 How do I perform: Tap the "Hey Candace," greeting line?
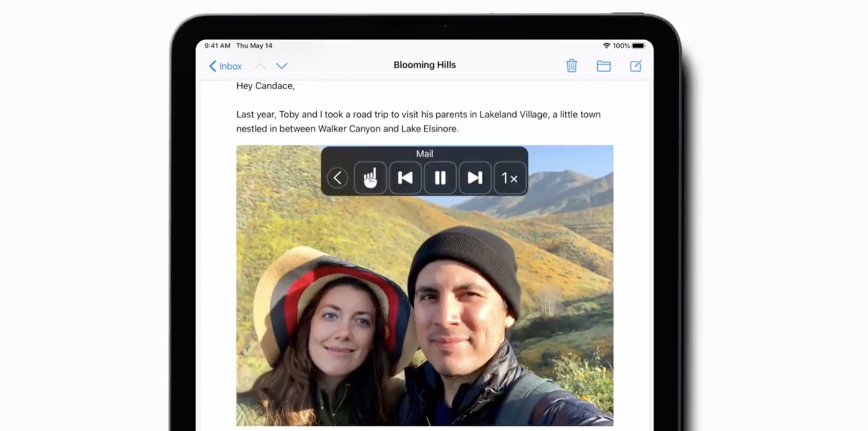coord(266,86)
